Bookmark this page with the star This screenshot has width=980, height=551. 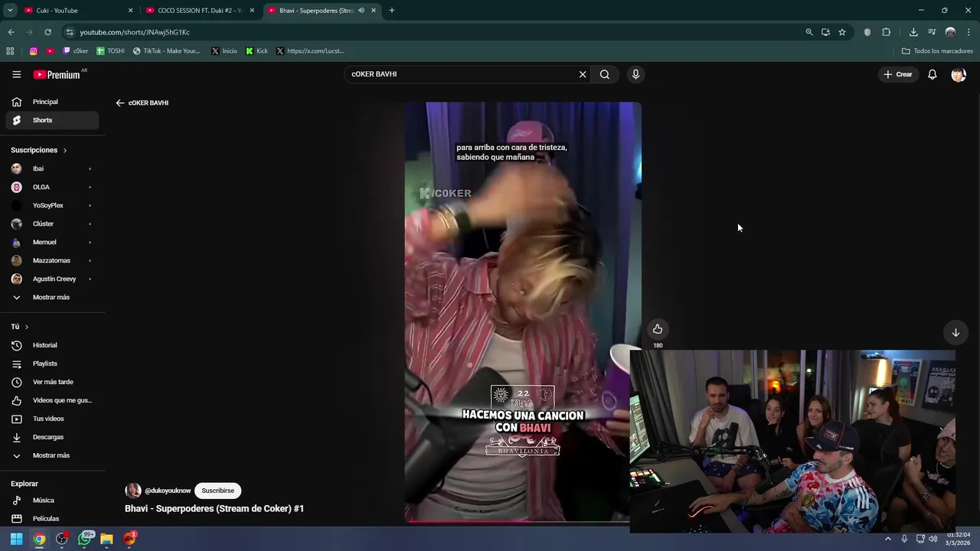842,32
